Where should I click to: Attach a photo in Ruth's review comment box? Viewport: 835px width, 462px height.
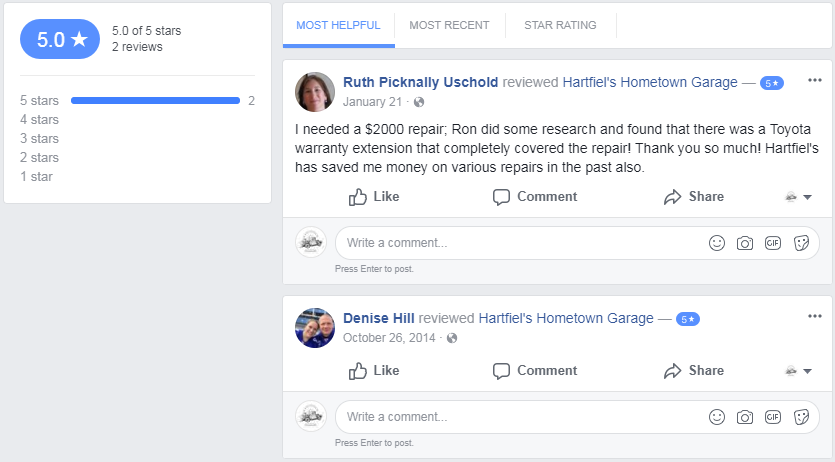(744, 243)
